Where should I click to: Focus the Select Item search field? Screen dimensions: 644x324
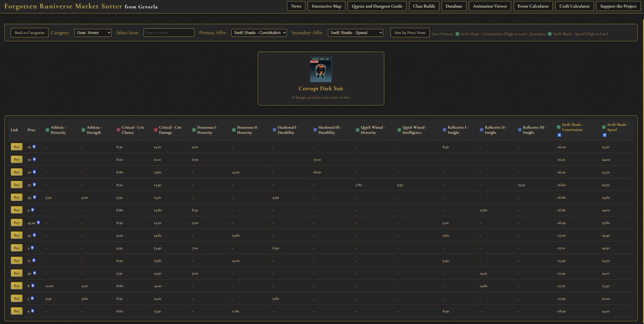click(169, 33)
